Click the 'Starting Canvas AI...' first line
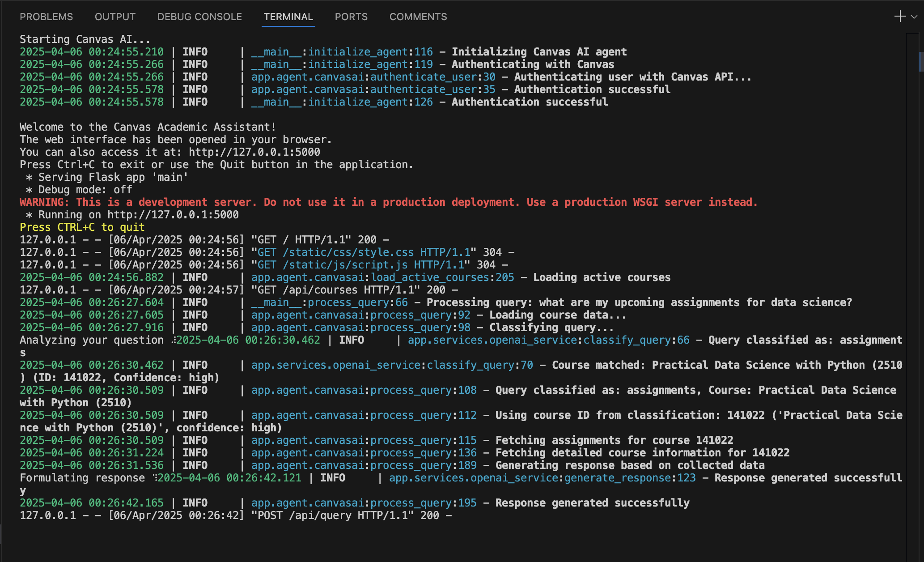 coord(85,39)
